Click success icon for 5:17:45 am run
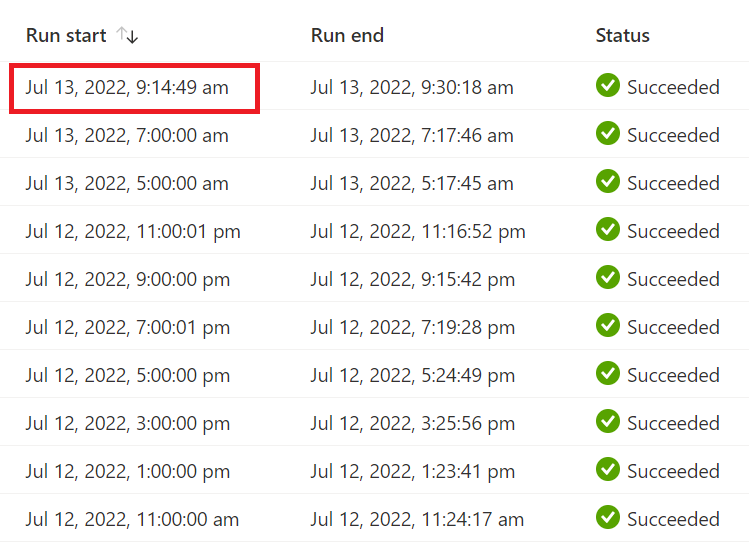The width and height of the screenshot is (749, 546). (x=608, y=182)
